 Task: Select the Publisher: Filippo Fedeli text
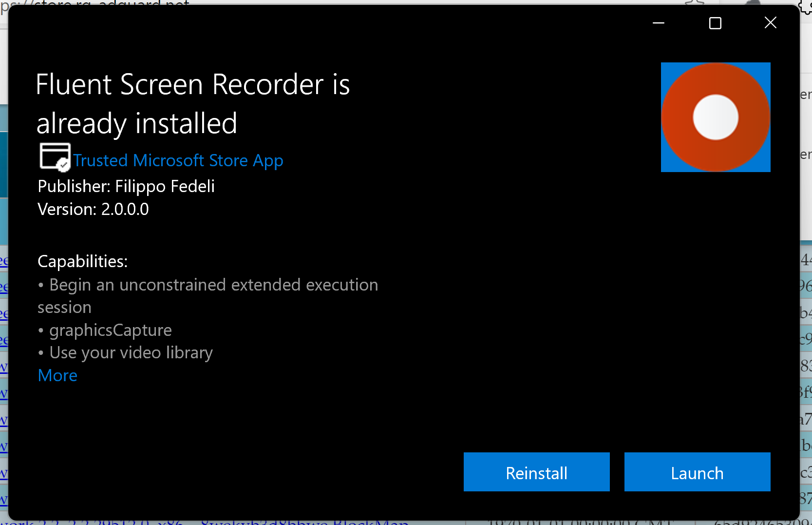tap(126, 186)
